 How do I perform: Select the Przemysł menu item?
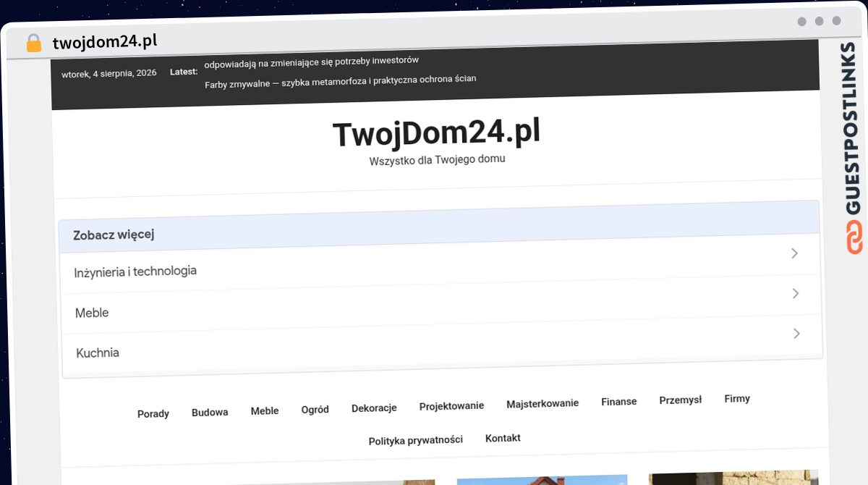click(681, 400)
